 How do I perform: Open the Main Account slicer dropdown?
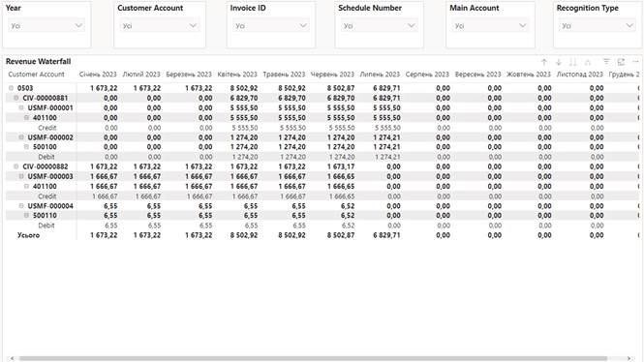tap(490, 25)
